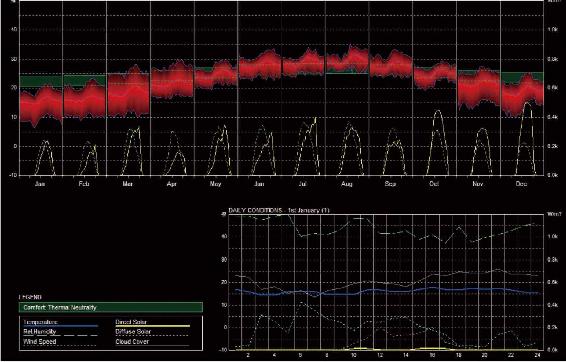Click hour 12 on daily chart axis
The width and height of the screenshot is (566, 362).
(380, 356)
